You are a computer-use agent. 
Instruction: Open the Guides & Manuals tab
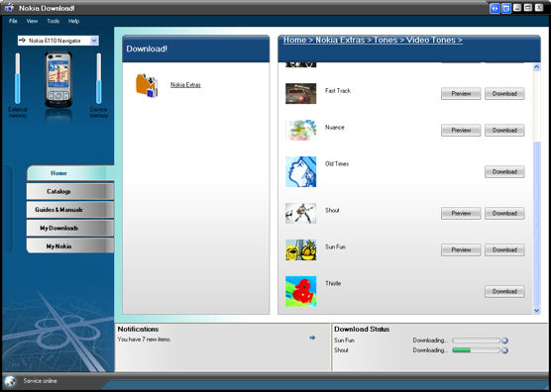[70, 210]
